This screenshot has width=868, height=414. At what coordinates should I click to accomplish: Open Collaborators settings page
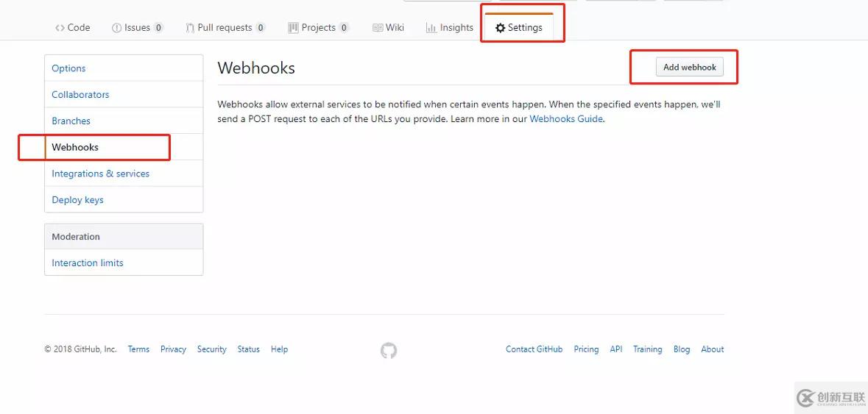80,95
